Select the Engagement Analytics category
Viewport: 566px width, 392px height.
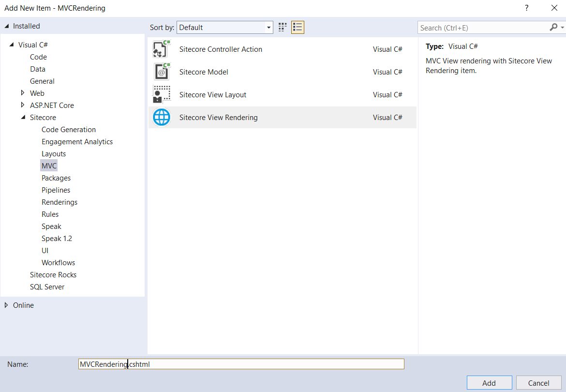(77, 141)
